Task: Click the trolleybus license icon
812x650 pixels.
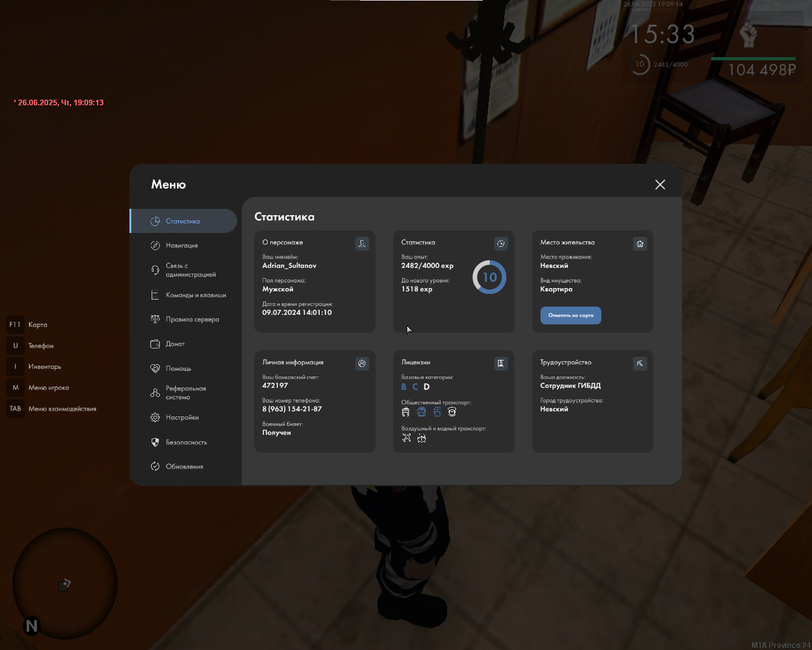Action: pyautogui.click(x=406, y=412)
